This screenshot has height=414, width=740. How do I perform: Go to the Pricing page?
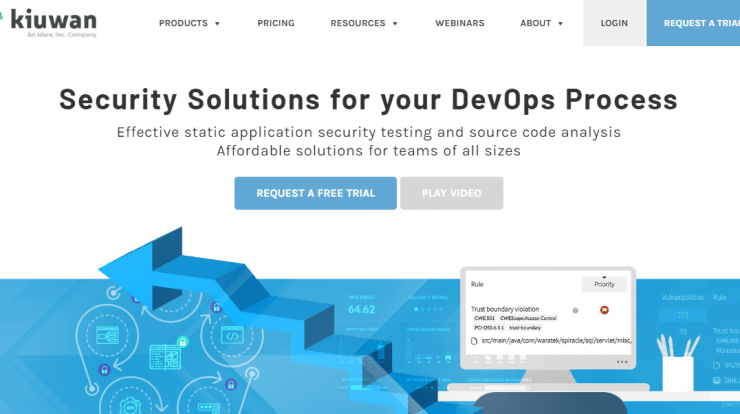pyautogui.click(x=276, y=23)
